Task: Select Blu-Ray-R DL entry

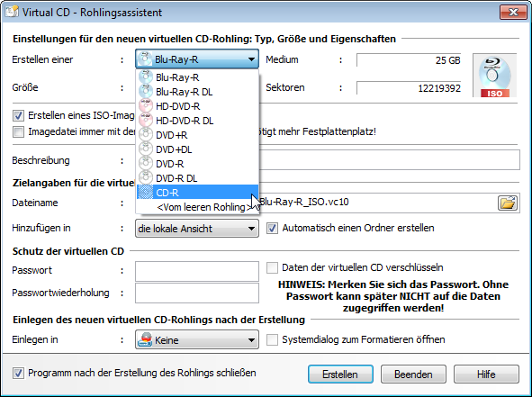Action: point(197,92)
